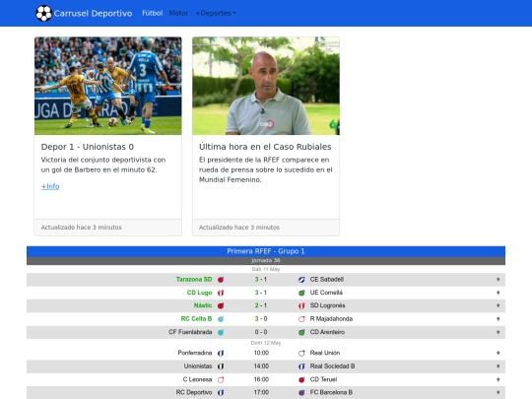Click the RC Celta B team crest
532x399 pixels.
(x=221, y=319)
